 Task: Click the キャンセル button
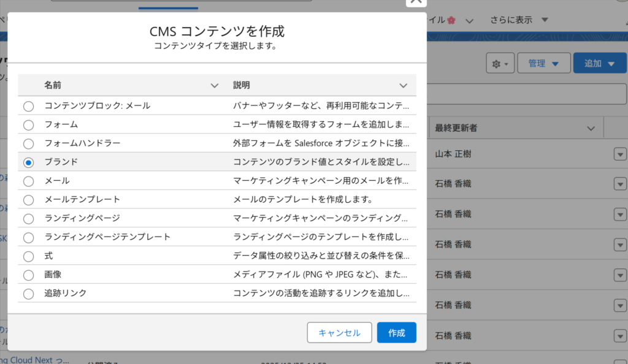coord(339,332)
